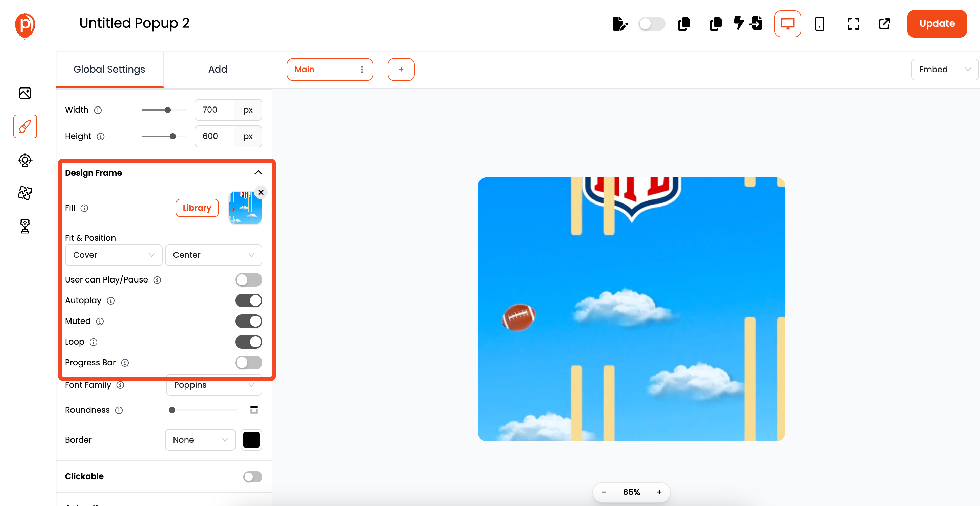Open the Poppins font family dropdown

point(214,385)
